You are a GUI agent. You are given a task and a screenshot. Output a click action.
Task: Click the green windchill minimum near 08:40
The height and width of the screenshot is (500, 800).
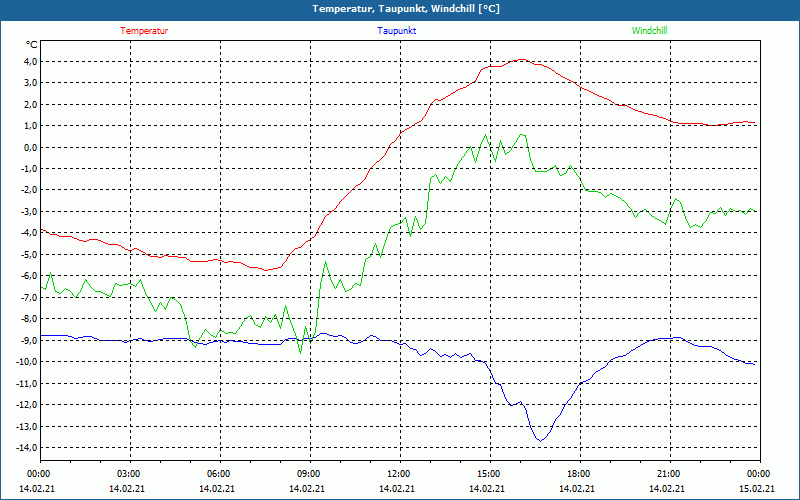point(301,353)
